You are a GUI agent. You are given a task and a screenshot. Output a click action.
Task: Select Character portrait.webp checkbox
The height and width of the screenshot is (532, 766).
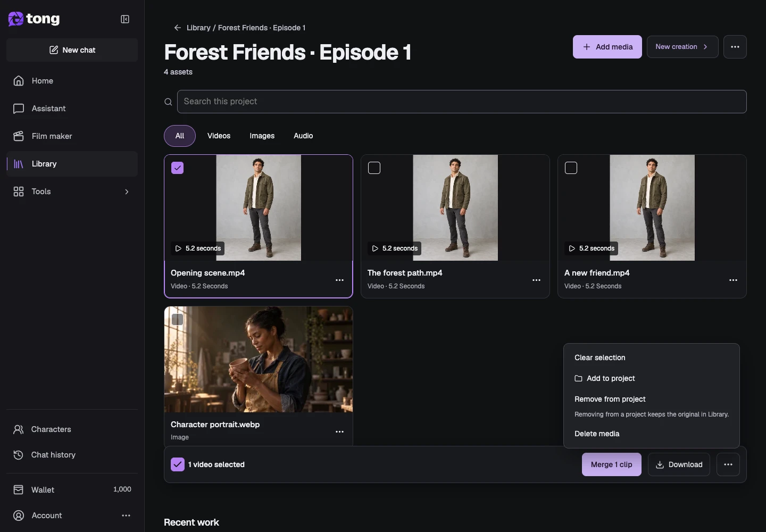pos(178,319)
